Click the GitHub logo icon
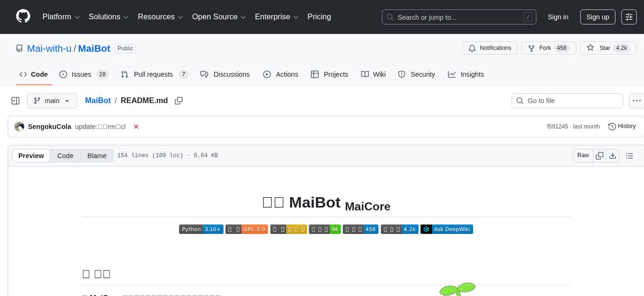This screenshot has width=644, height=296. tap(23, 17)
